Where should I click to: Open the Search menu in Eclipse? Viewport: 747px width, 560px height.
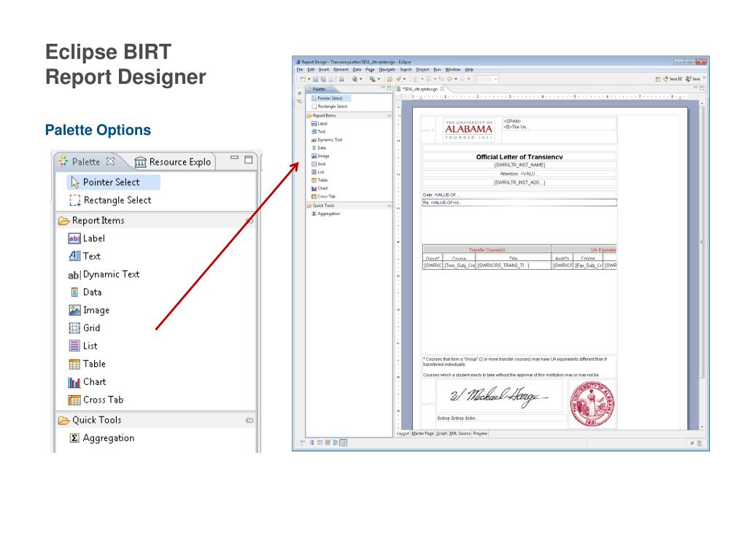(x=406, y=69)
